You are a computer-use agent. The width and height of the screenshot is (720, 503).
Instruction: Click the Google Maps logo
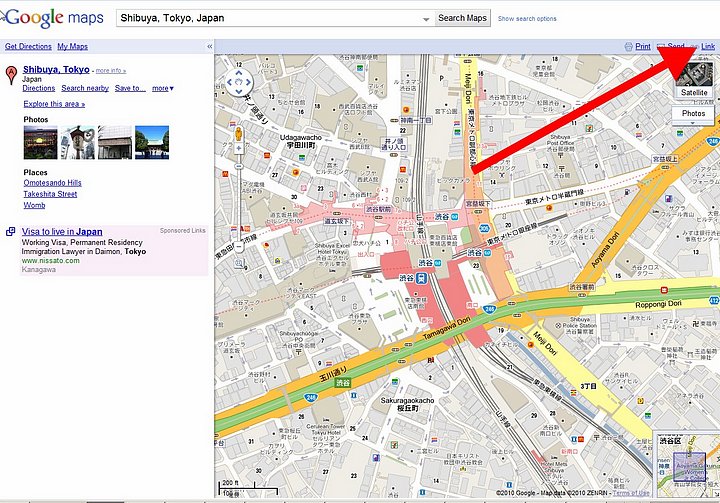coord(52,18)
